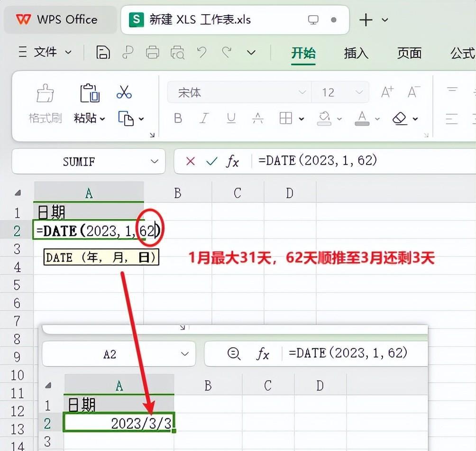Screen dimensions: 476x451
Task: Click cell A1 containing 日期 in top sheet
Action: coord(88,212)
